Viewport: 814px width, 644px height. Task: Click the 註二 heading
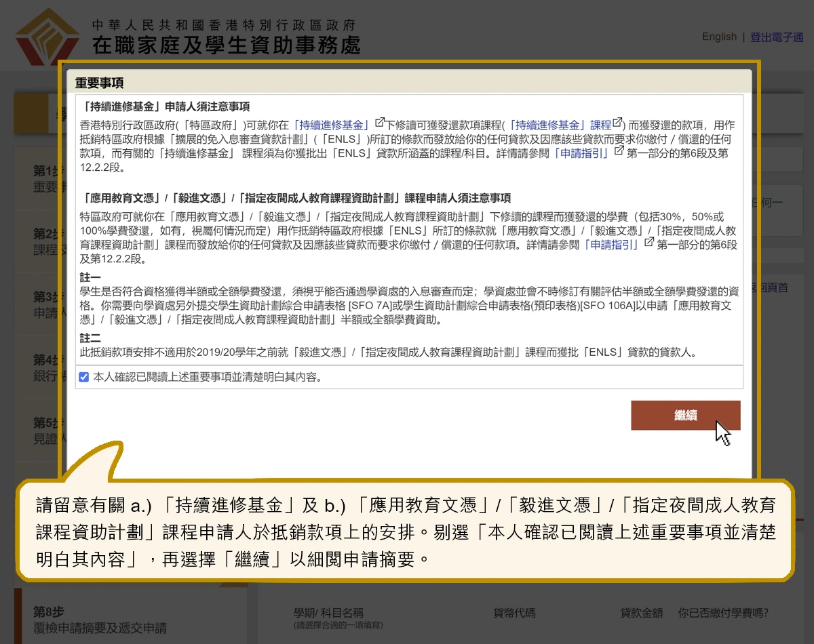coord(90,338)
